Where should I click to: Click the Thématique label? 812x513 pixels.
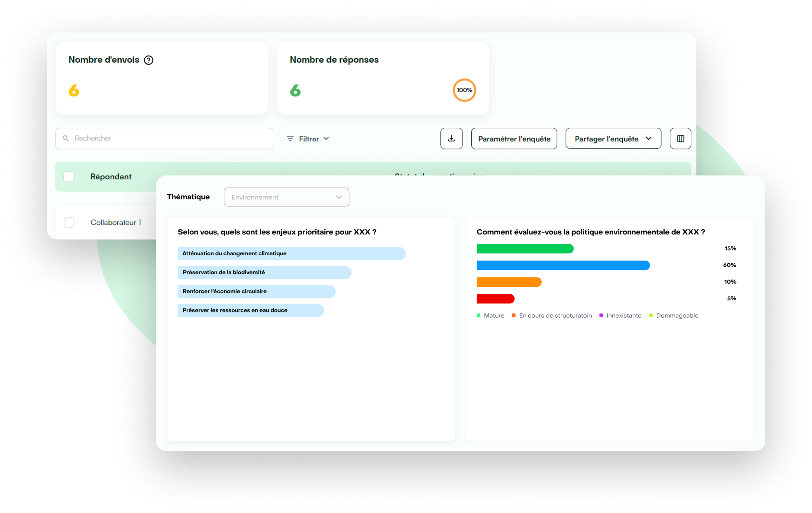tap(188, 197)
